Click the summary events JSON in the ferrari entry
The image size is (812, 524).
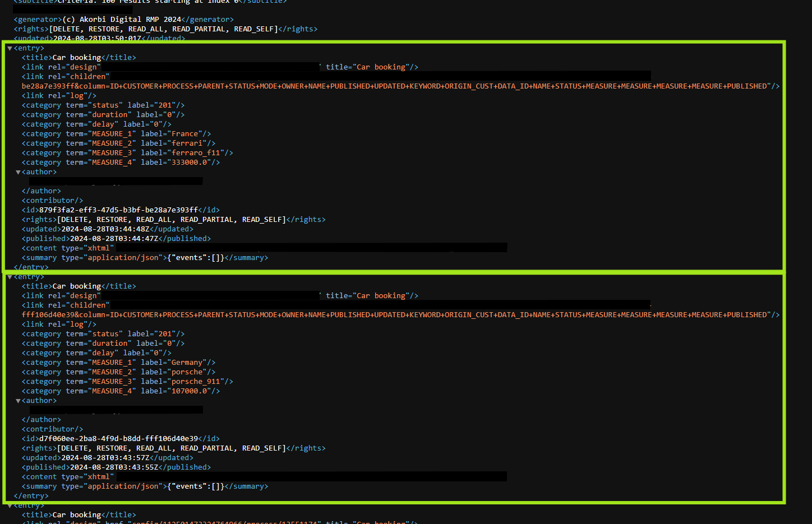click(x=196, y=257)
